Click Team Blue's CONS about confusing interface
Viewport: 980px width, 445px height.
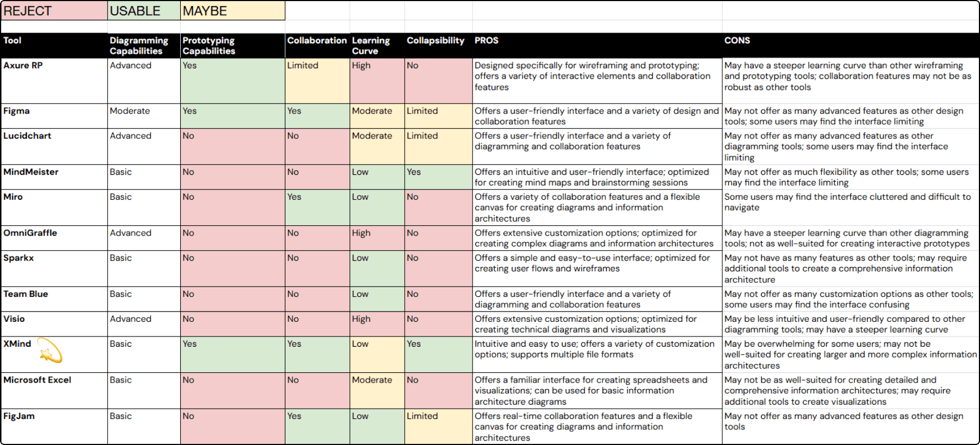850,299
